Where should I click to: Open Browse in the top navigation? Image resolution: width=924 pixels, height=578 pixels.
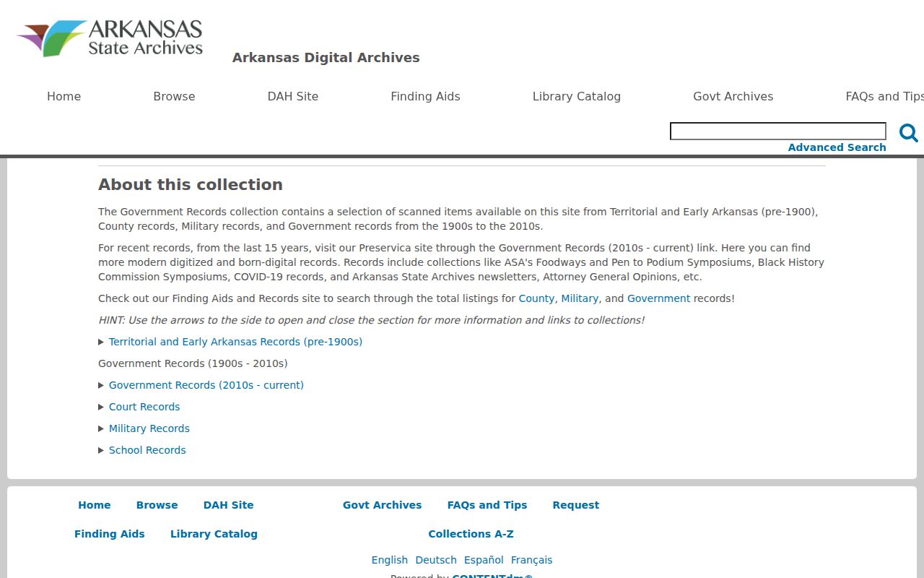tap(174, 96)
